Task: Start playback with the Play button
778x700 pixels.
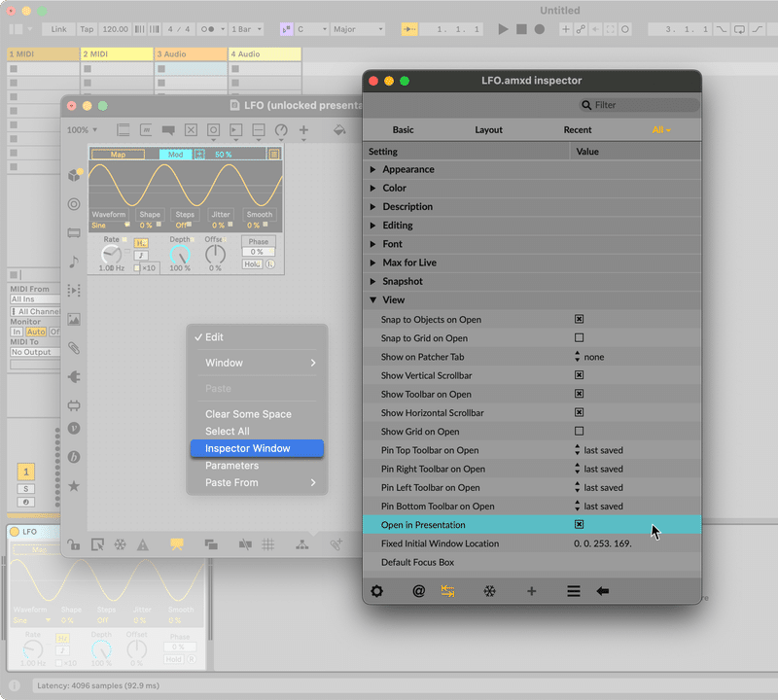Action: tap(503, 29)
